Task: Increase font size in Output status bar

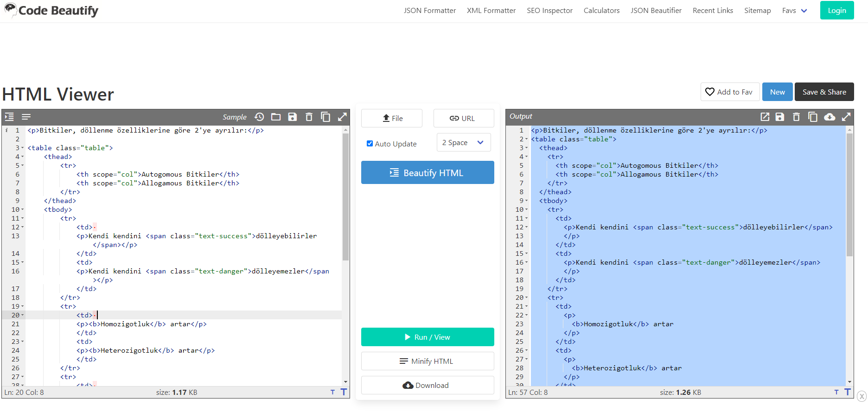Action: pos(848,392)
